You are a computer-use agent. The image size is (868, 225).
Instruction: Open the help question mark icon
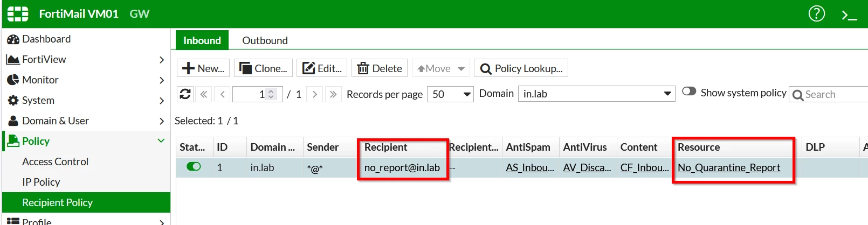[x=817, y=13]
